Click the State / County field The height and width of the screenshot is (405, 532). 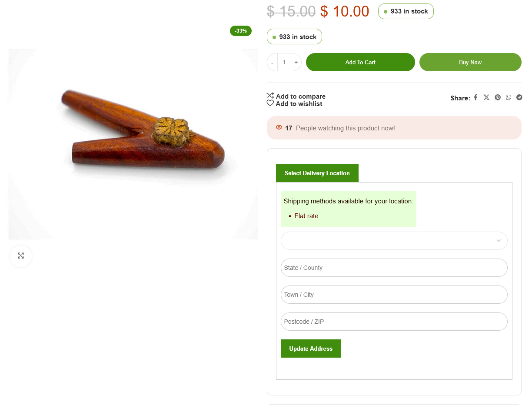pos(394,268)
